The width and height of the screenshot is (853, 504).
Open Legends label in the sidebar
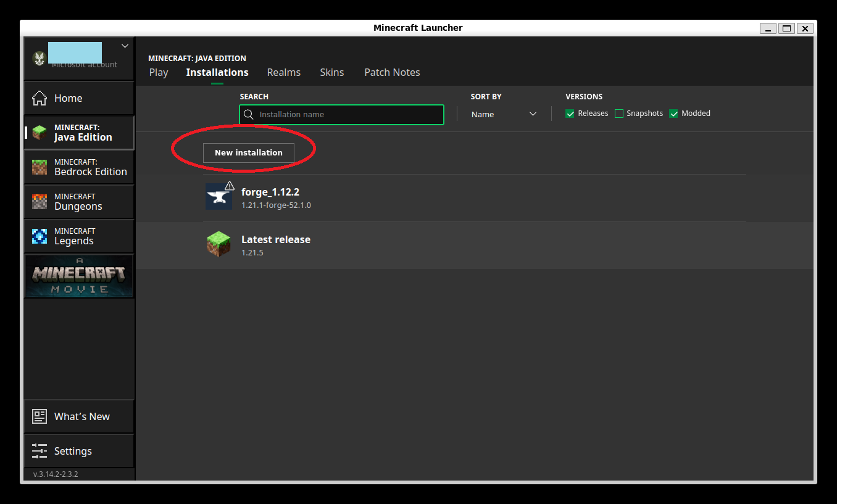[74, 241]
